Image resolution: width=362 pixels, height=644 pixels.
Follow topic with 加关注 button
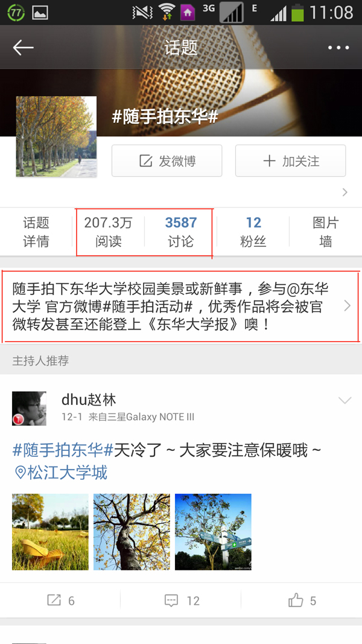pyautogui.click(x=291, y=161)
